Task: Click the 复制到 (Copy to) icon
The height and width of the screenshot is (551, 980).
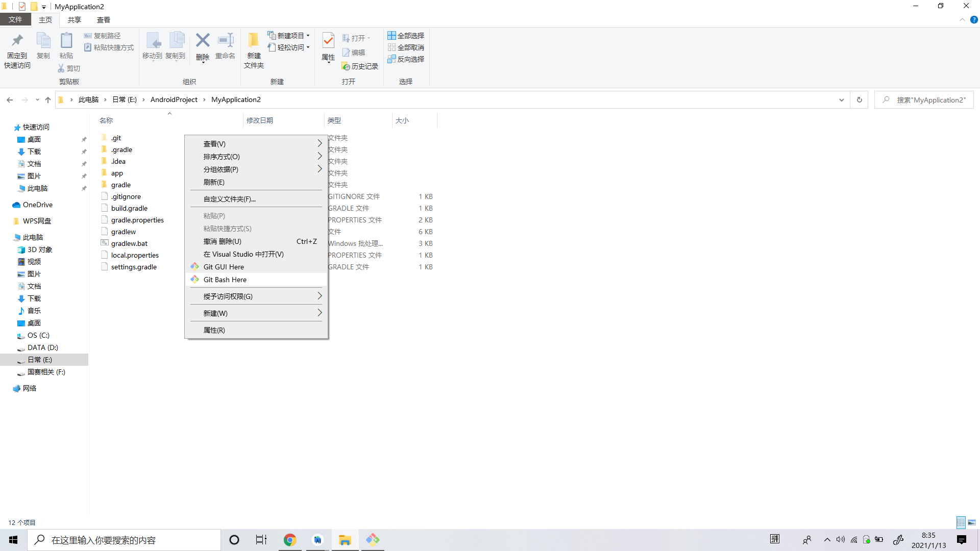Action: (x=176, y=47)
